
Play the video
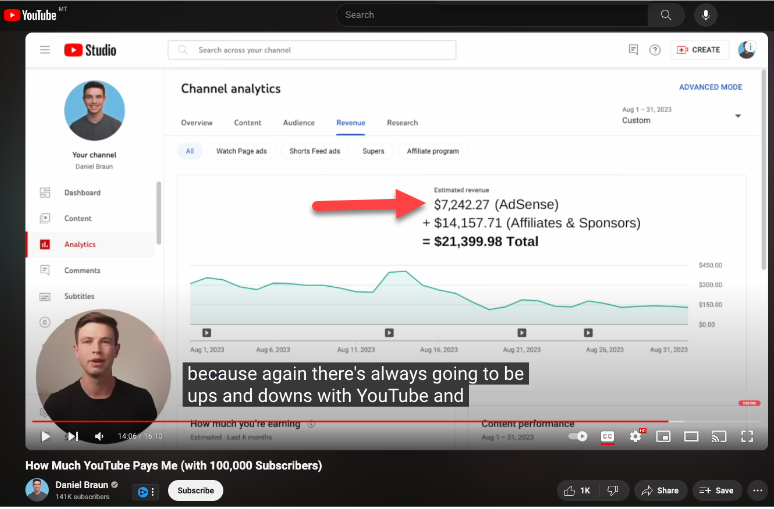(x=45, y=436)
